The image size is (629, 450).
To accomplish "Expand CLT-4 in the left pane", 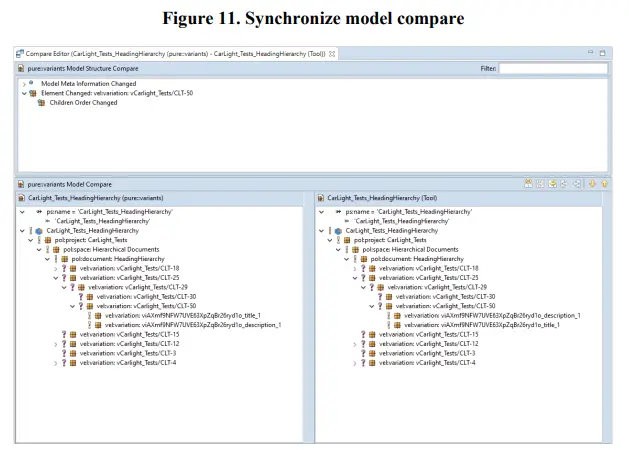I will 56,363.
